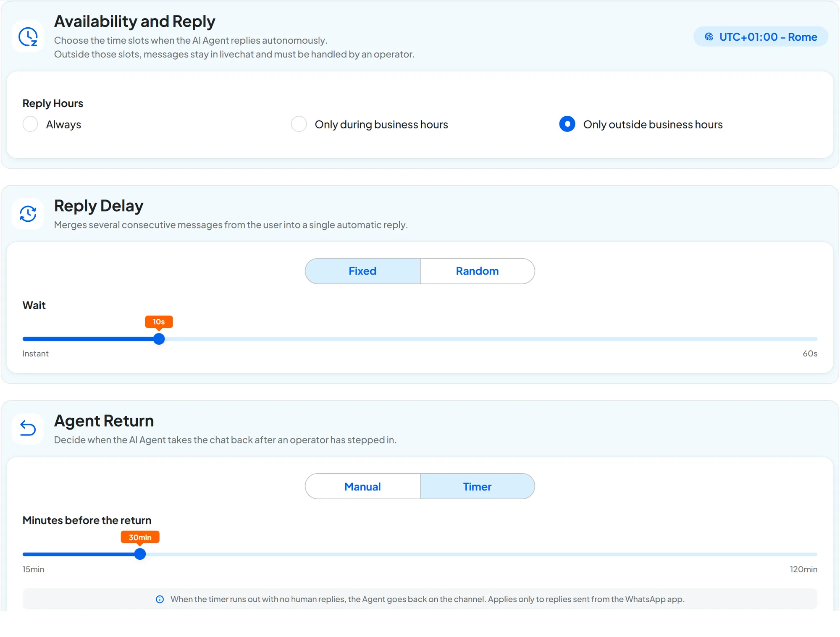The width and height of the screenshot is (840, 637).
Task: Click the info icon beside timer note
Action: coord(160,599)
